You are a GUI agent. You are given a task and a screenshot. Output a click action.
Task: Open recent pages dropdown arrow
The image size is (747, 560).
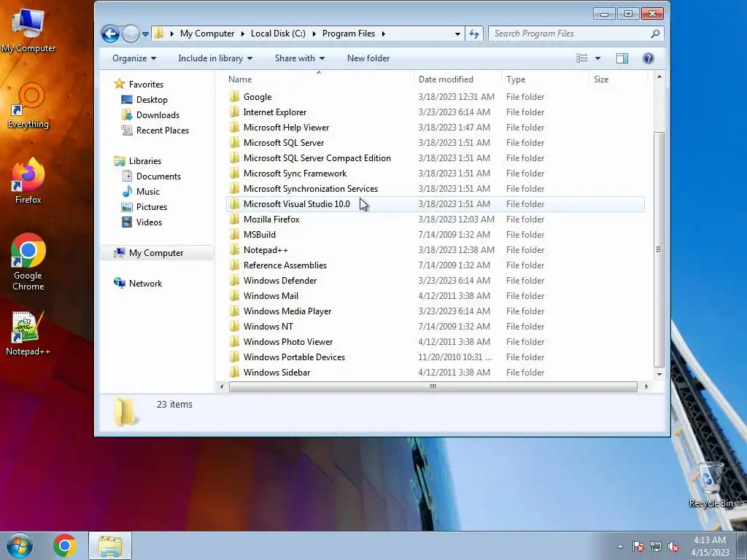(145, 34)
